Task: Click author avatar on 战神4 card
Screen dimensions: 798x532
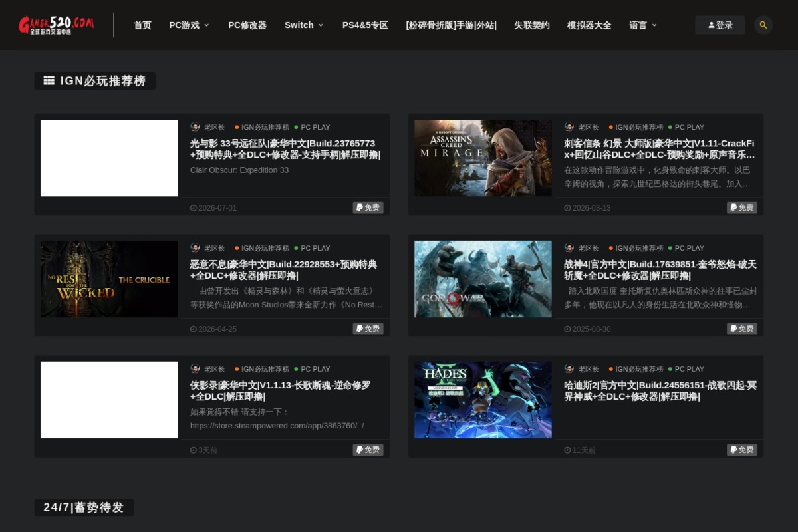Action: point(569,248)
